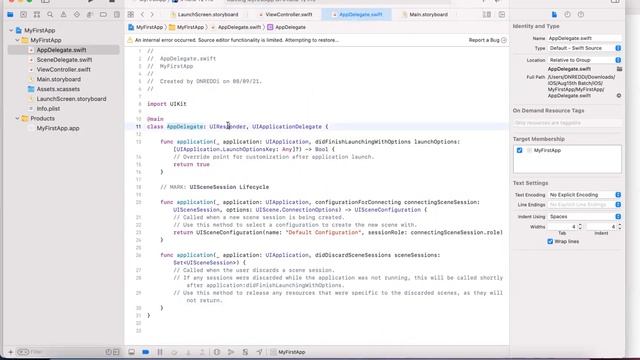Click the Report a Bug button
The height and width of the screenshot is (360, 640).
coord(487,40)
